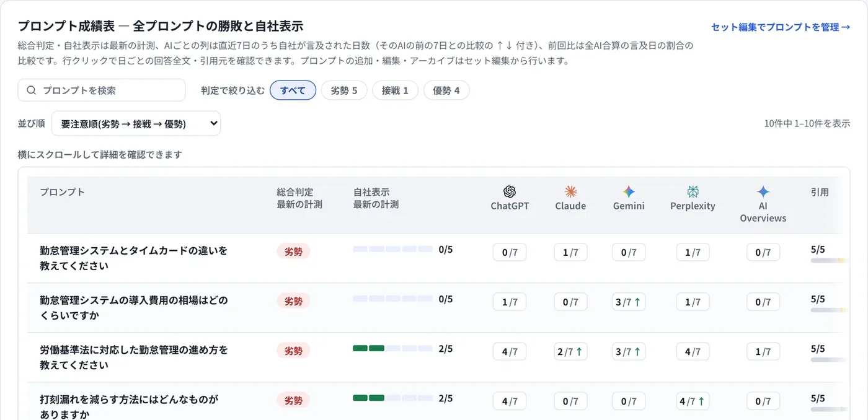Click ChatGPT 4/7 cell in 労働基準法 row
The image size is (868, 420).
[510, 351]
